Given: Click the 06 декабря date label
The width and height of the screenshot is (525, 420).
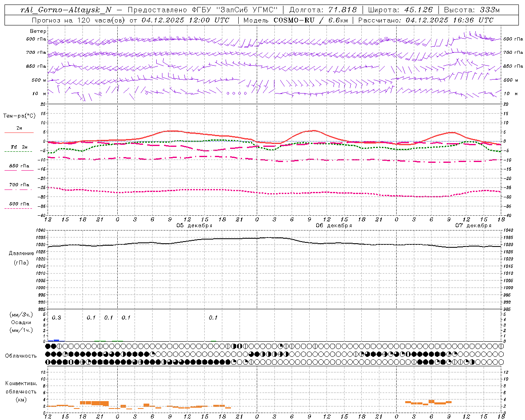Looking at the screenshot, I should 334,226.
